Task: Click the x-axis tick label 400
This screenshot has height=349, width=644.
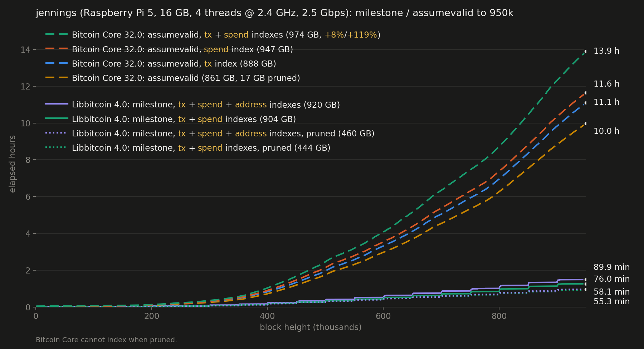Action: pyautogui.click(x=267, y=316)
